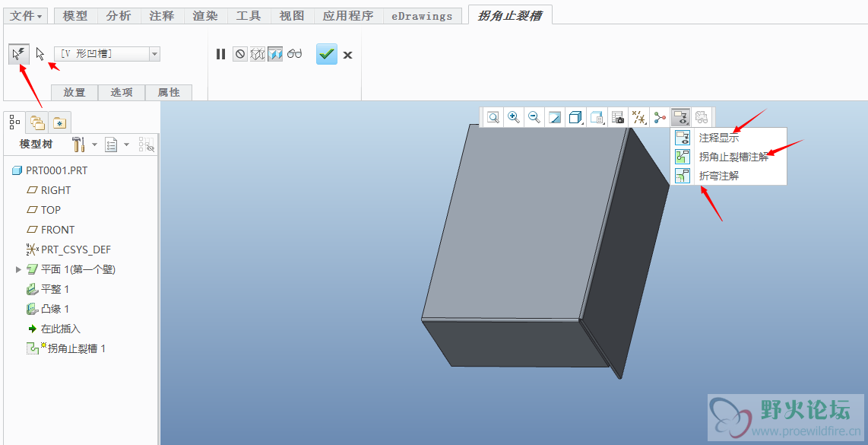The width and height of the screenshot is (868, 445).
Task: Click the V 形凹槽 relief type field
Action: coord(102,54)
